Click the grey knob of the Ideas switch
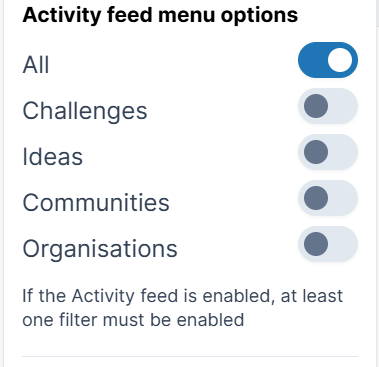Viewport: 379px width, 367px height. click(x=316, y=152)
